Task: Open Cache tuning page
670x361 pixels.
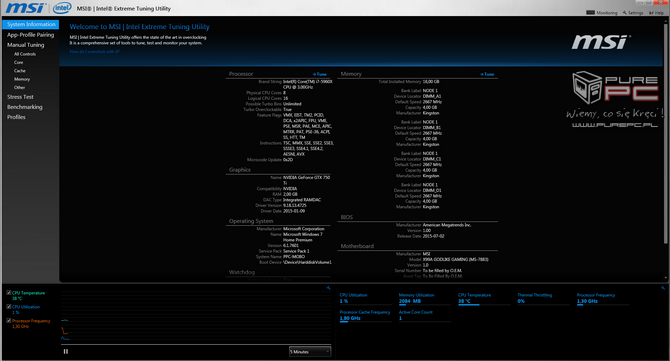Action: tap(20, 70)
